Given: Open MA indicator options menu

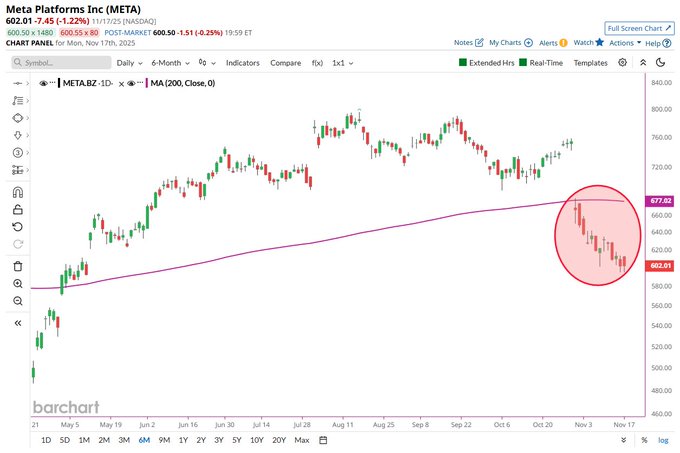Looking at the screenshot, I should pos(140,82).
